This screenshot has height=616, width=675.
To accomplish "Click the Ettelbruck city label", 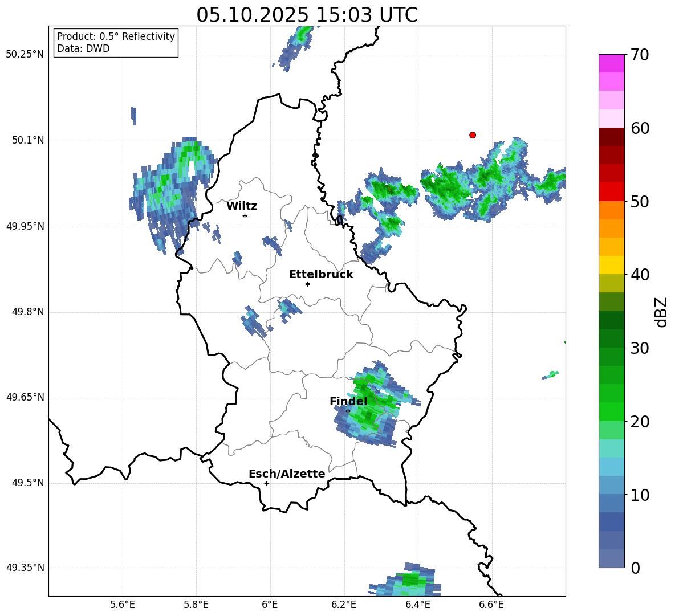I will 321,275.
